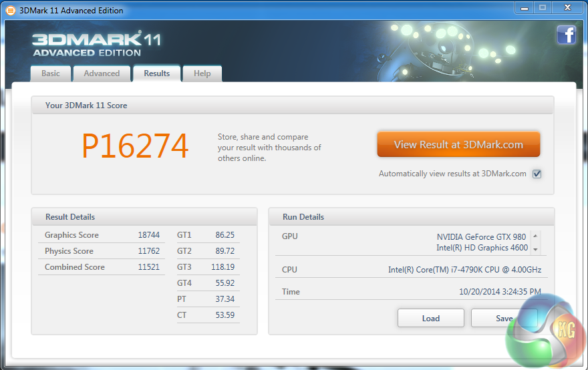Click the Combined Score value 11521

pos(149,267)
